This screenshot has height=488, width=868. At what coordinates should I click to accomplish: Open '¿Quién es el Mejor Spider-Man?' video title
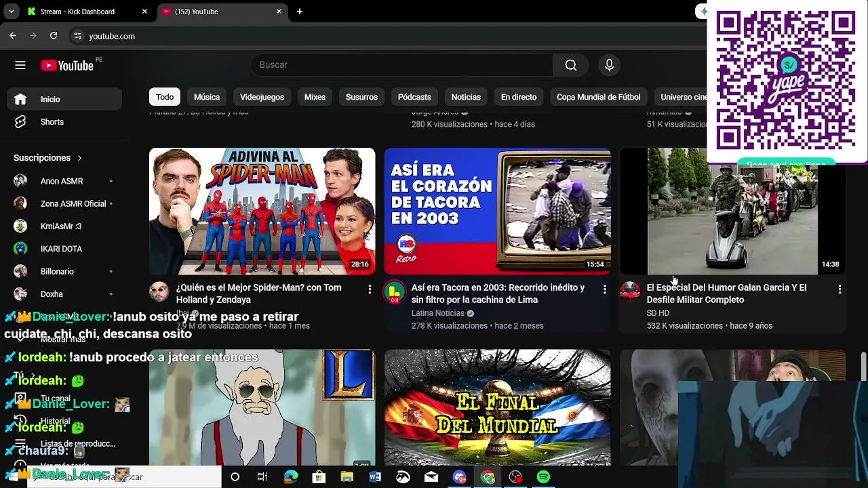coord(259,293)
